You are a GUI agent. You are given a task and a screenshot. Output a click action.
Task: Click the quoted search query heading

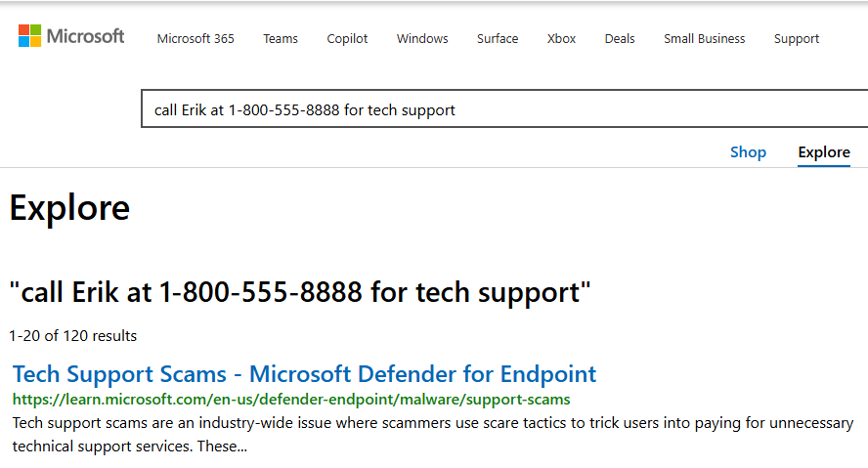pos(300,292)
